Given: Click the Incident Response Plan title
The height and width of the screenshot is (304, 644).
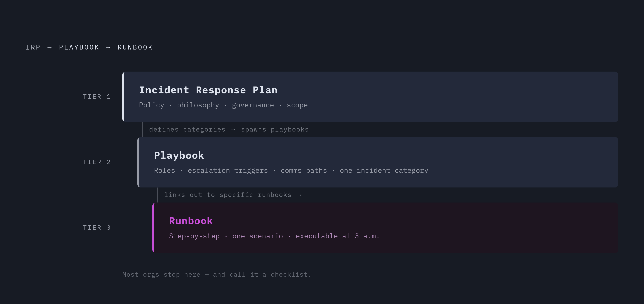Looking at the screenshot, I should [208, 90].
